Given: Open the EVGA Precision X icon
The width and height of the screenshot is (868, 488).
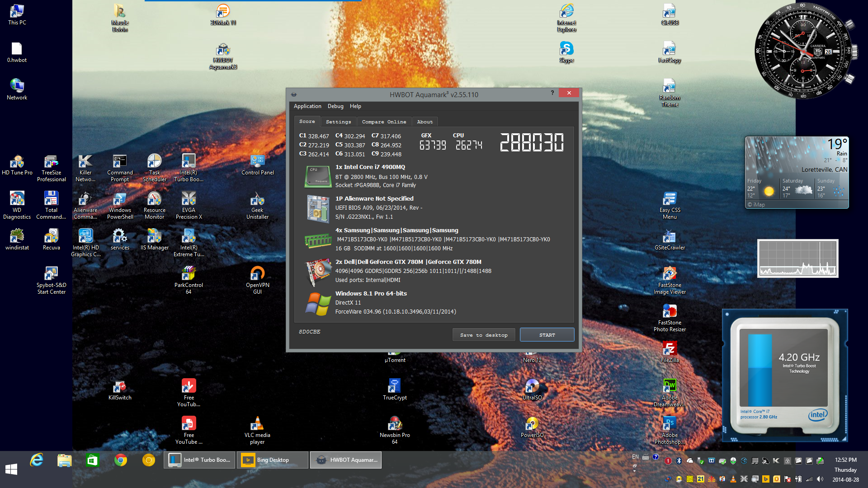Looking at the screenshot, I should (x=189, y=206).
